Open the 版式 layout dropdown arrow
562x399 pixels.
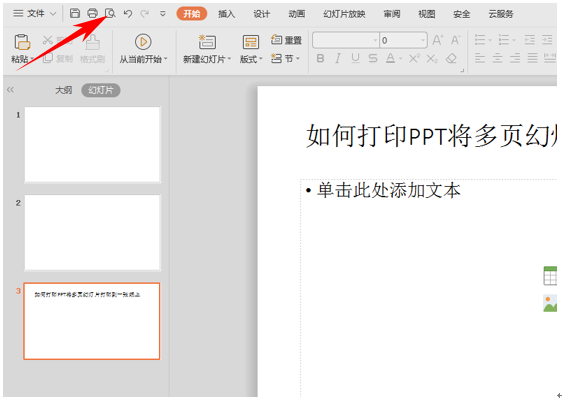click(x=261, y=59)
